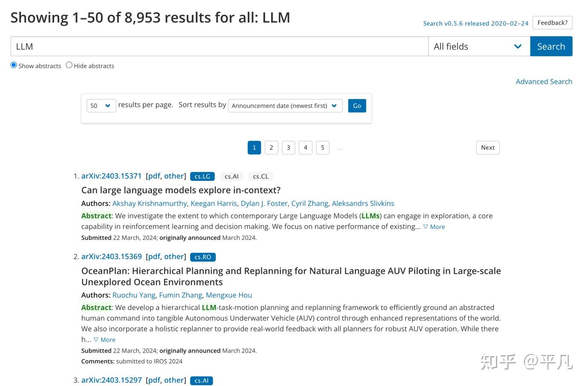Viewport: 588px width, 386px height.
Task: Open the All fields dropdown
Action: click(478, 46)
